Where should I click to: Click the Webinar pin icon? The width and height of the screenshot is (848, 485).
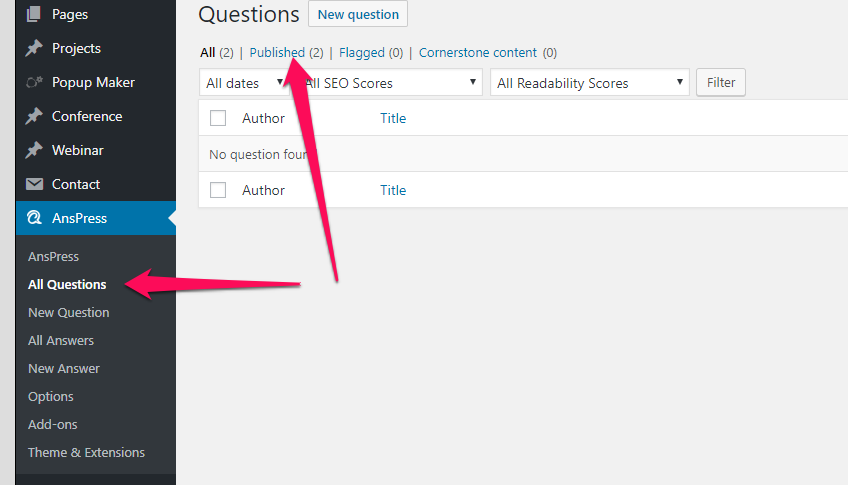34,150
